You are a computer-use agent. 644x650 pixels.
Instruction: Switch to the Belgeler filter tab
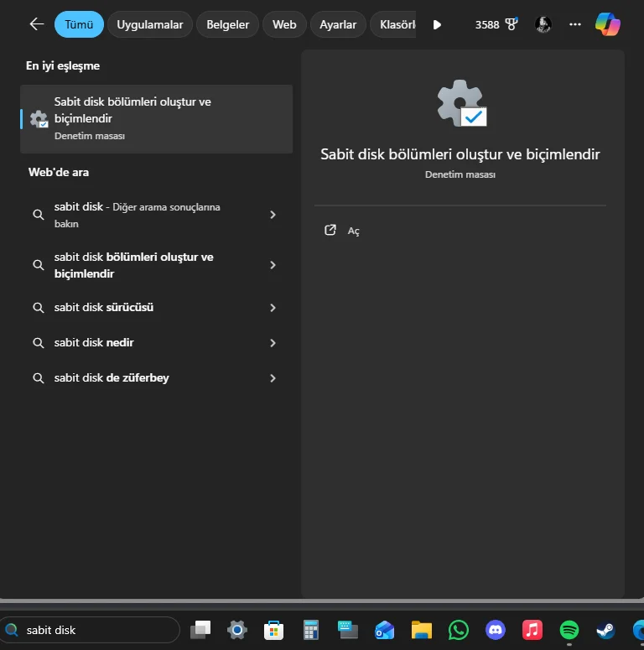(227, 24)
